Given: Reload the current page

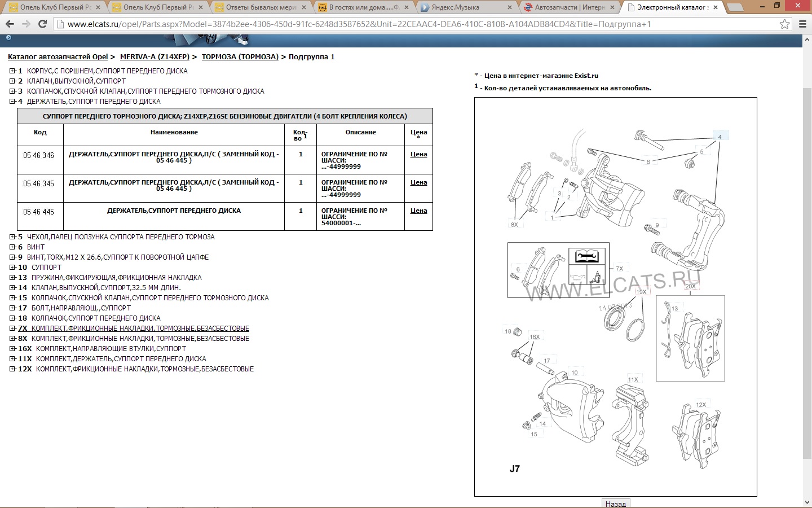Looking at the screenshot, I should click(x=42, y=24).
